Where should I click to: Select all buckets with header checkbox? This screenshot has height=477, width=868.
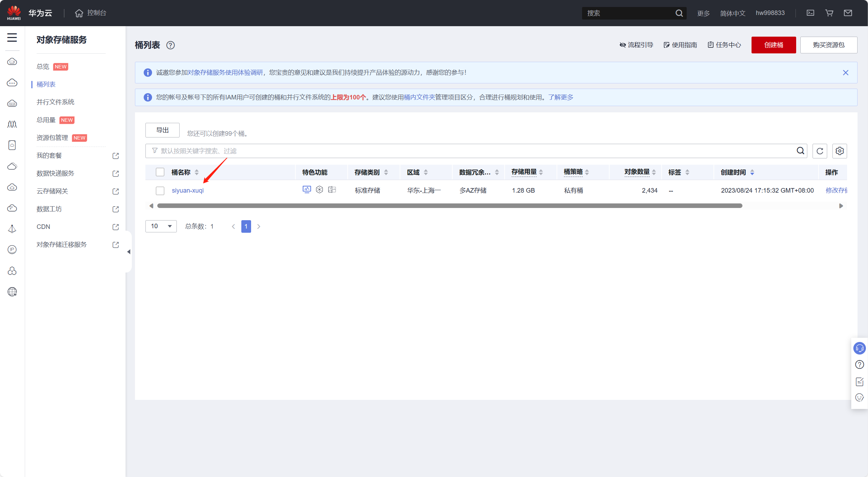tap(160, 172)
